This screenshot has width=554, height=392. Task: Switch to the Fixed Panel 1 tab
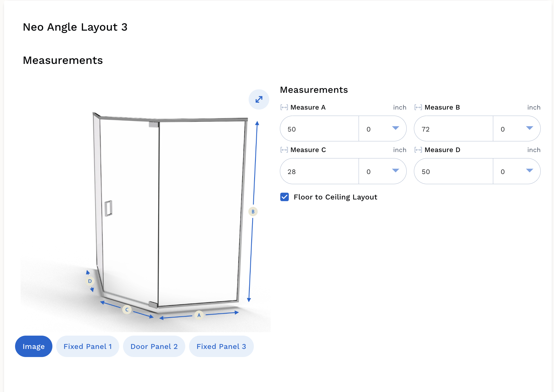(x=88, y=346)
